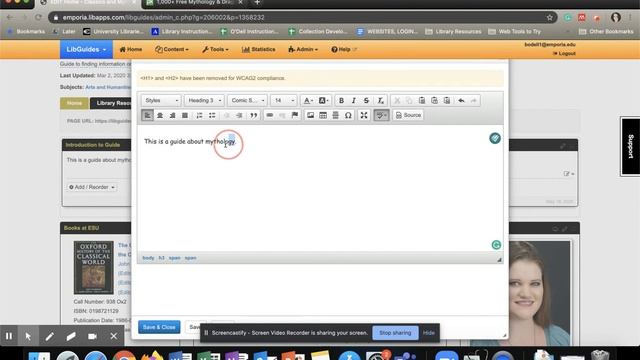Image resolution: width=640 pixels, height=360 pixels.
Task: Toggle bold formatting in the editor toolbar
Action: pyautogui.click(x=341, y=100)
